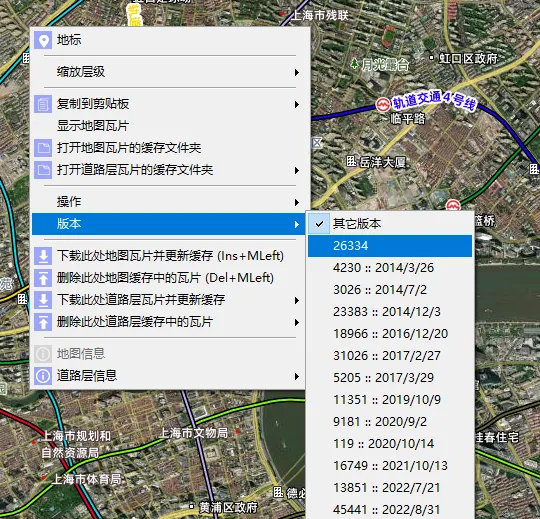Expand the 复制到剪贴板 submenu arrow
Image resolution: width=540 pixels, height=519 pixels.
coord(297,104)
